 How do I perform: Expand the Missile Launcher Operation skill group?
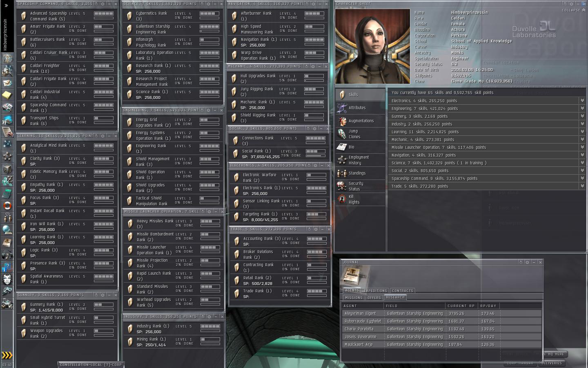[582, 147]
